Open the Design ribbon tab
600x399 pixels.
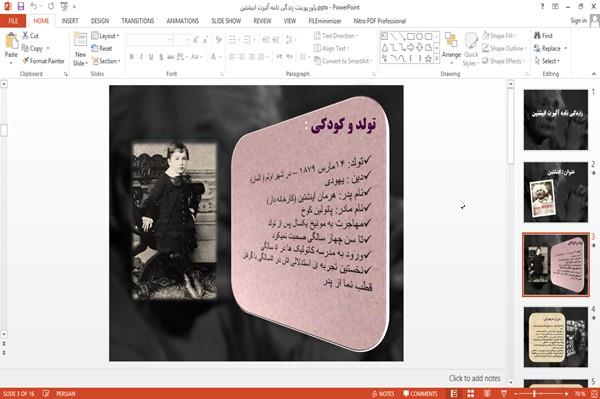100,21
